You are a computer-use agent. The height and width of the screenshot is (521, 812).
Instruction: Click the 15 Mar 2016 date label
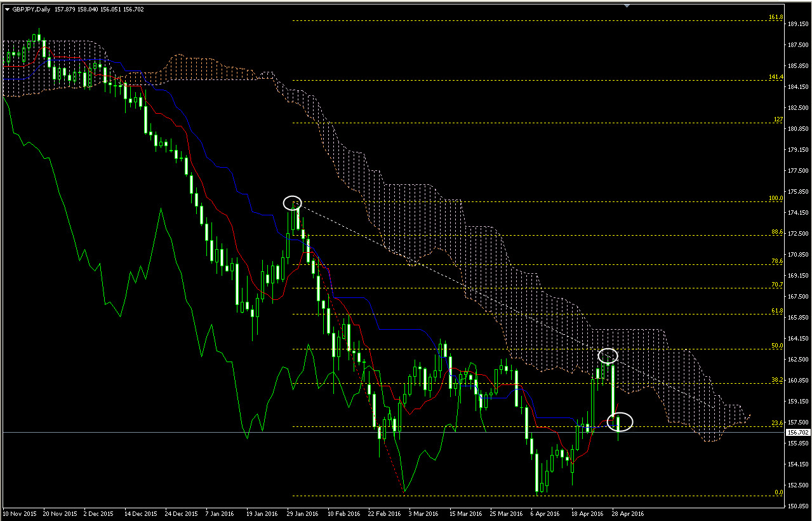click(x=465, y=513)
